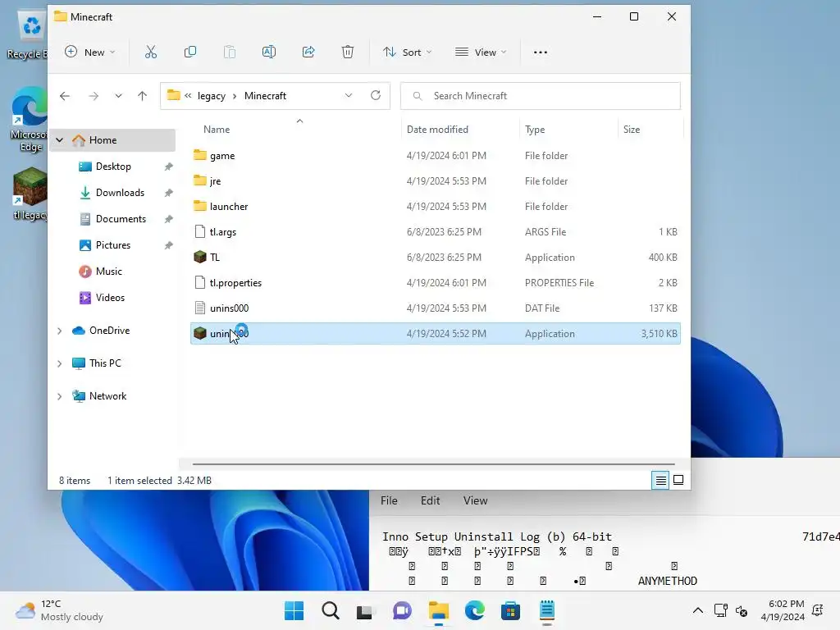
Task: Open Windows Start button on taskbar
Action: point(294,610)
